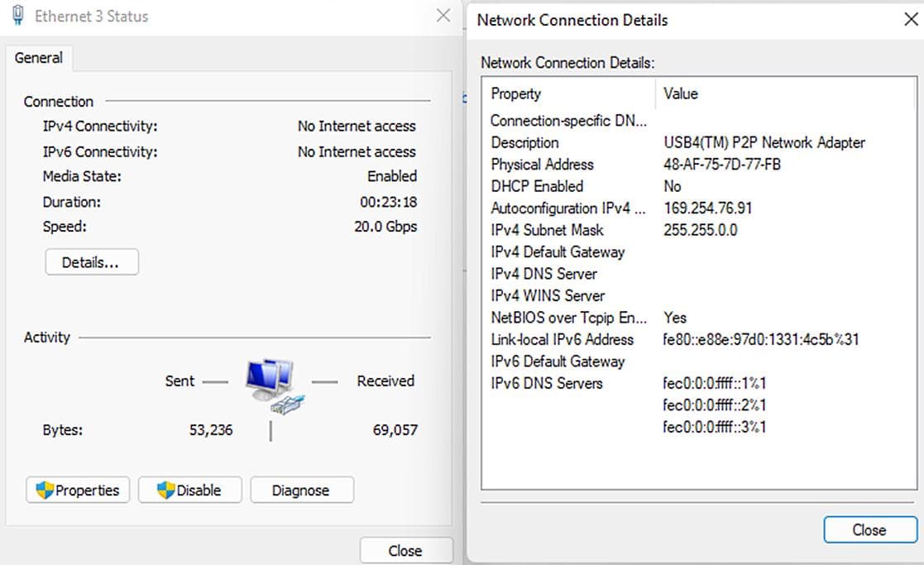924x565 pixels.
Task: Click the Duration value 00:23:18
Action: [x=388, y=202]
